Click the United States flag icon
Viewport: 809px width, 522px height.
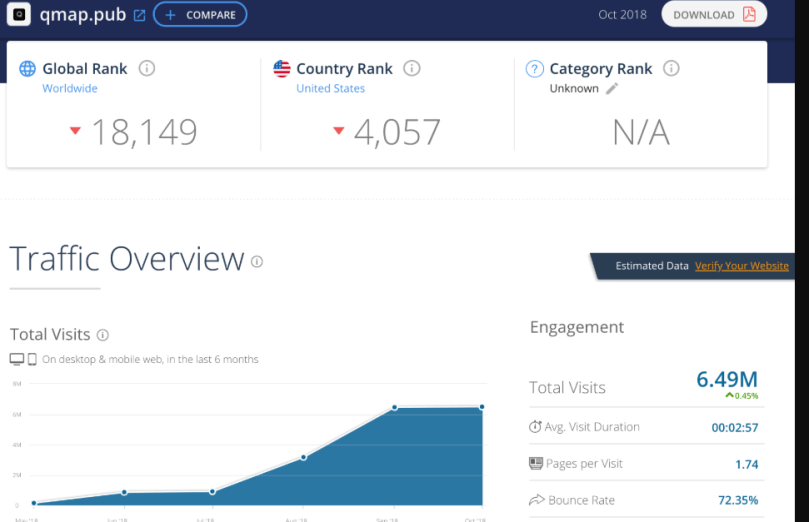click(x=282, y=69)
